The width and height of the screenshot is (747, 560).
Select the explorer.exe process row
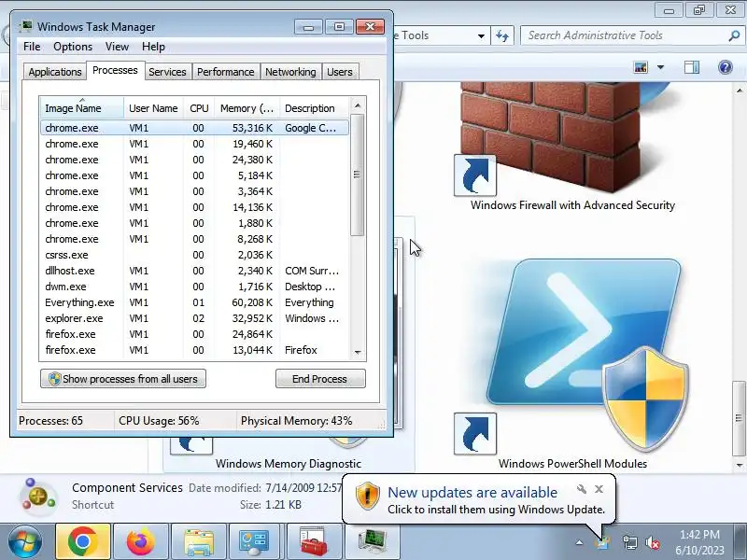pyautogui.click(x=195, y=318)
